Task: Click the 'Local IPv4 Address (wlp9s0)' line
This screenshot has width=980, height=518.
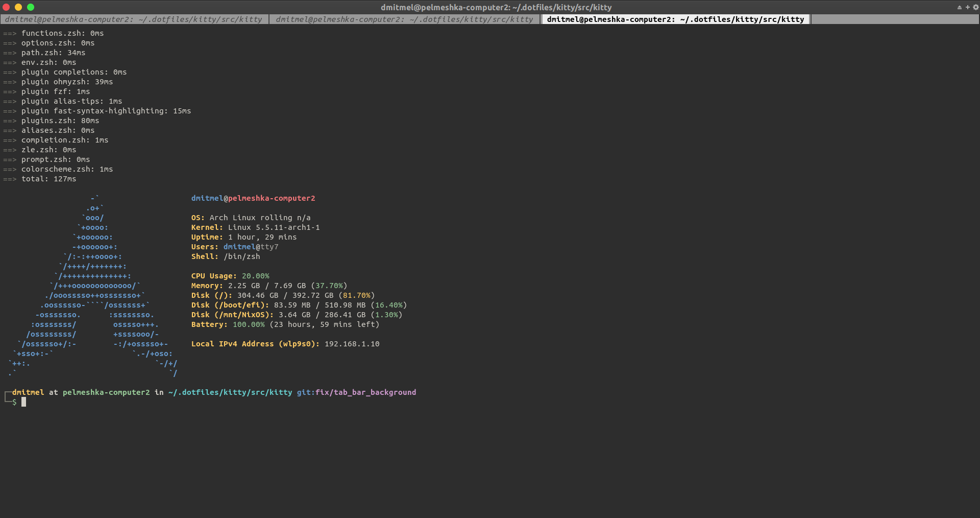Action: point(285,344)
